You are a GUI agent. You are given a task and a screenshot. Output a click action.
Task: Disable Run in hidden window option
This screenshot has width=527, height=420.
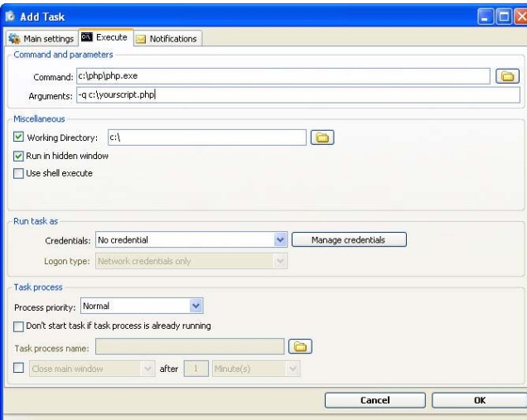tap(18, 156)
